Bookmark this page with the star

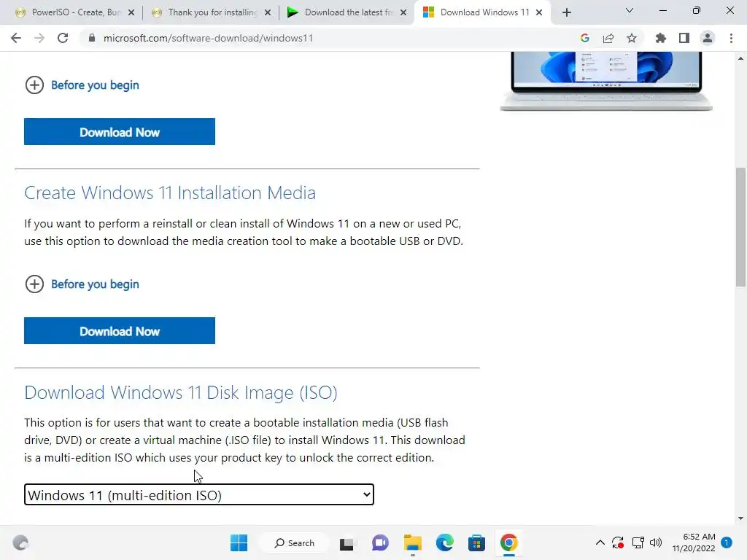[632, 38]
